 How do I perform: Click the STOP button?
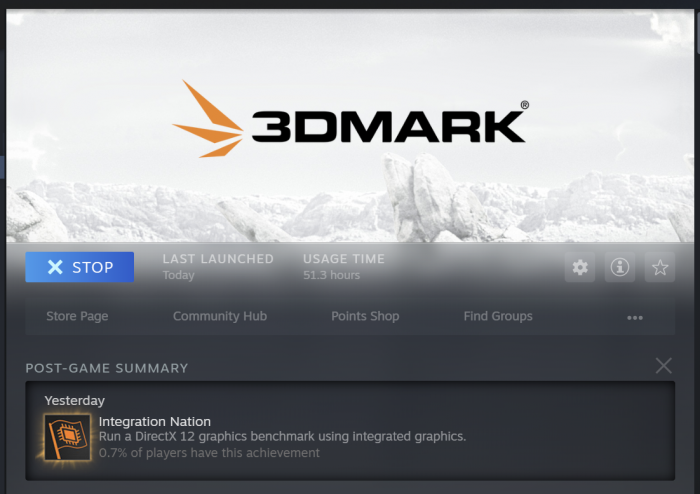coord(80,267)
